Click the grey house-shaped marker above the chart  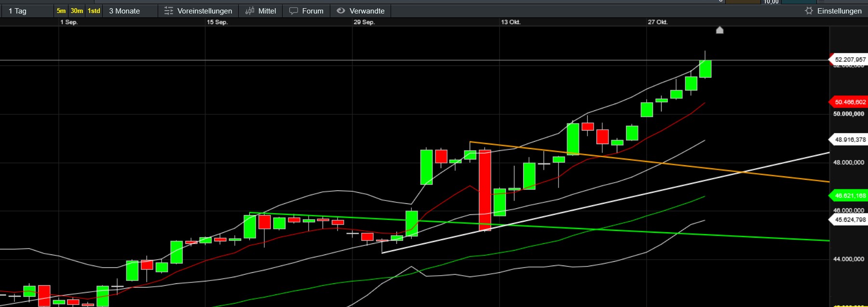pos(719,30)
